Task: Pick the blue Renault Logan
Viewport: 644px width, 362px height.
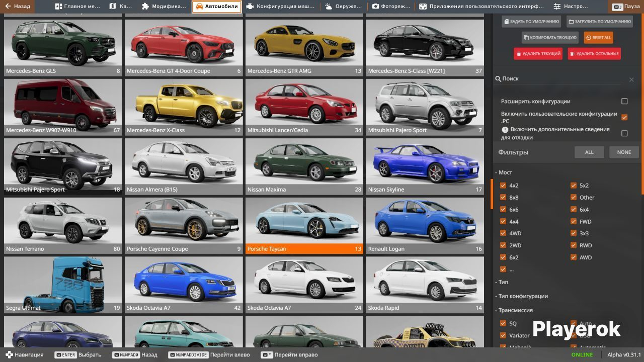Action: point(425,226)
